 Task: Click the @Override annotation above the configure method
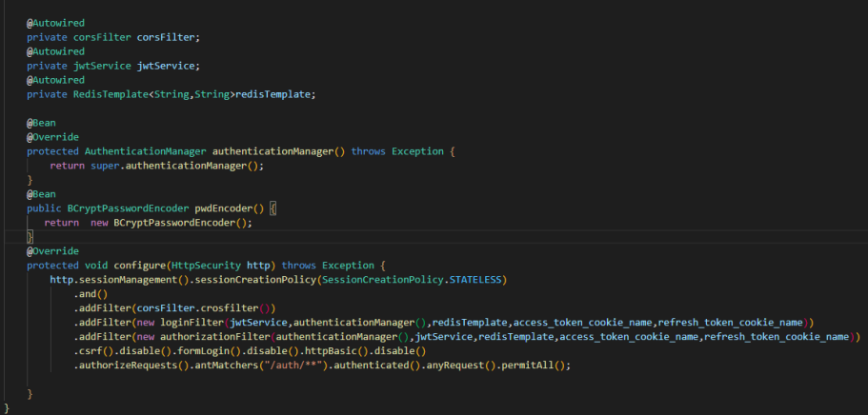coord(52,251)
